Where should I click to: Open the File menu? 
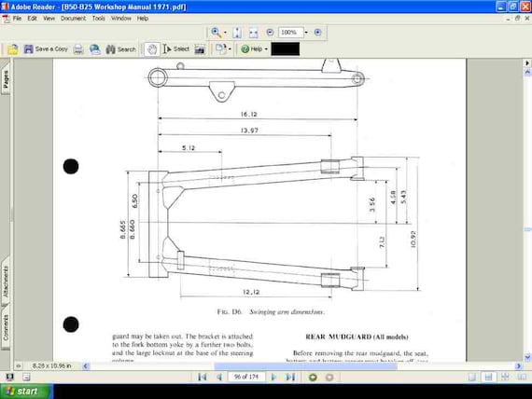pos(17,19)
